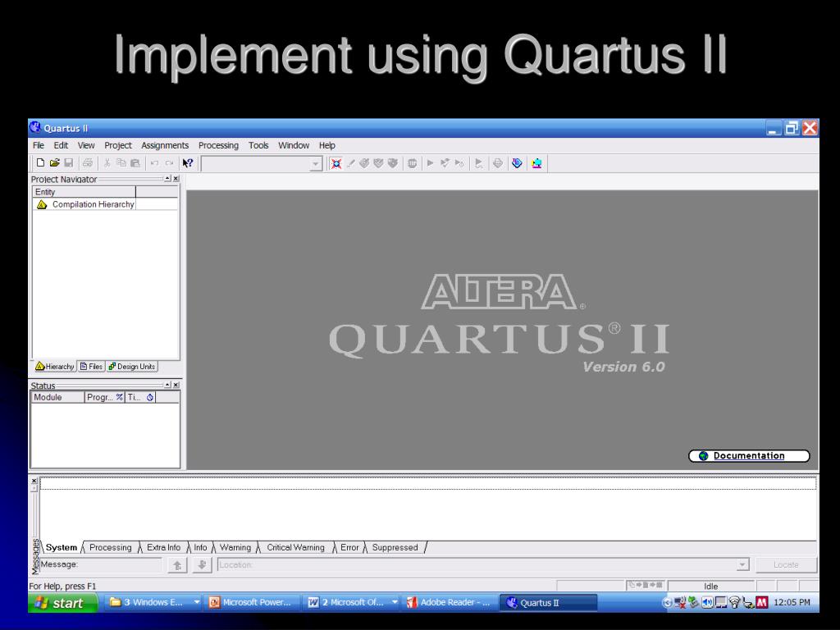Click the Compilation Report icon

[498, 163]
